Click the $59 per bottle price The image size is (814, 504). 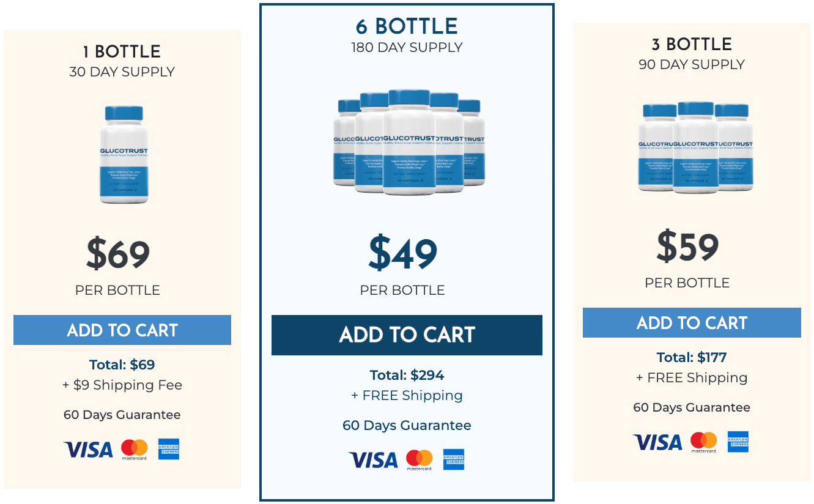[688, 246]
